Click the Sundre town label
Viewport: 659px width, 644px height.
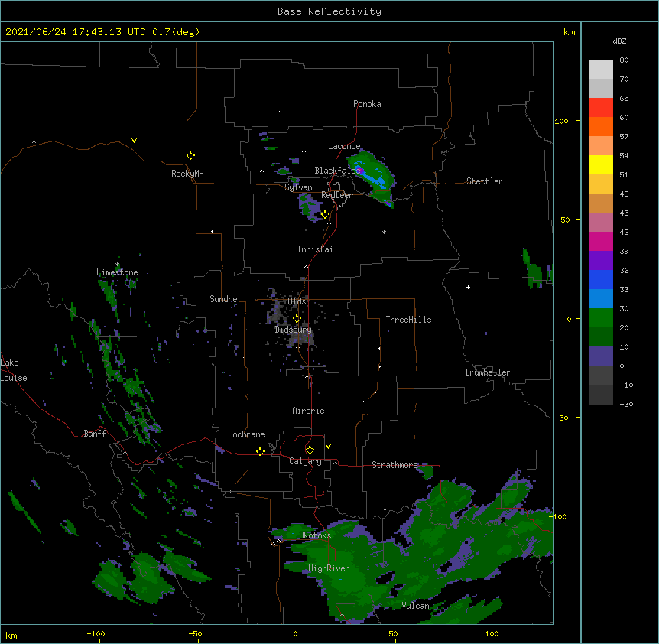223,299
